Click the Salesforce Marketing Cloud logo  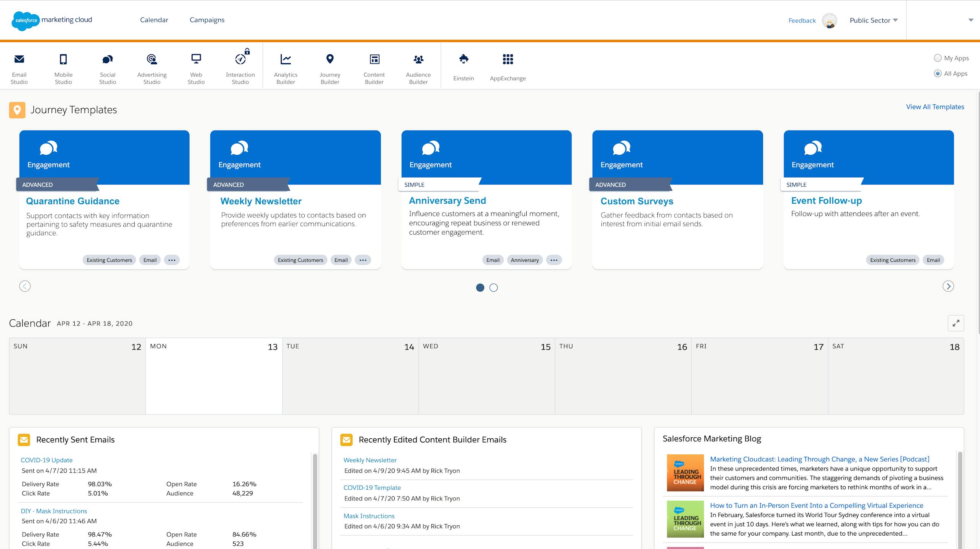52,20
